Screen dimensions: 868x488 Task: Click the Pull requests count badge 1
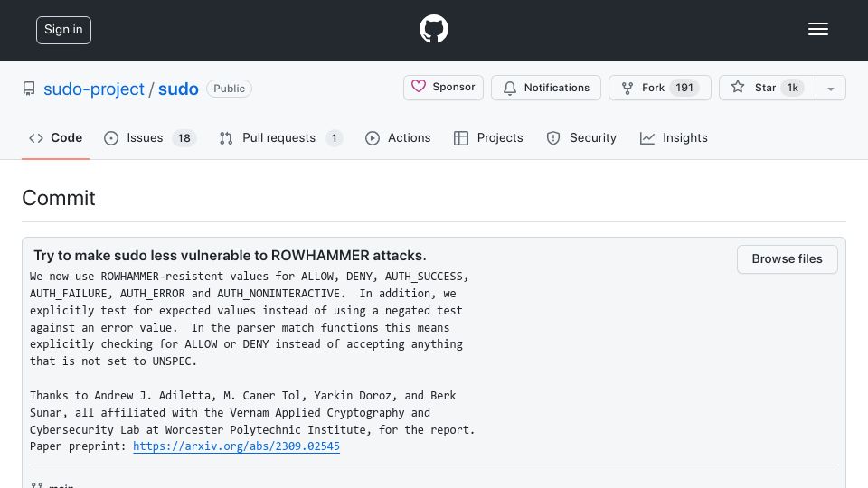(334, 137)
